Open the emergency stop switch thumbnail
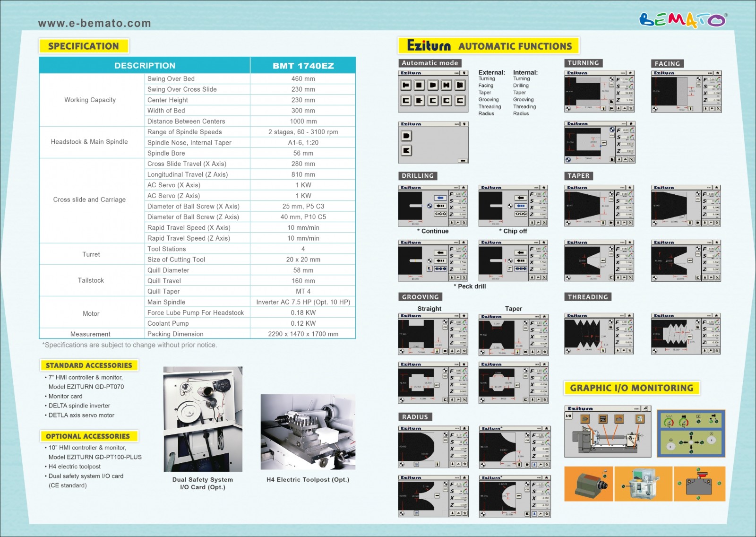 tap(699, 484)
